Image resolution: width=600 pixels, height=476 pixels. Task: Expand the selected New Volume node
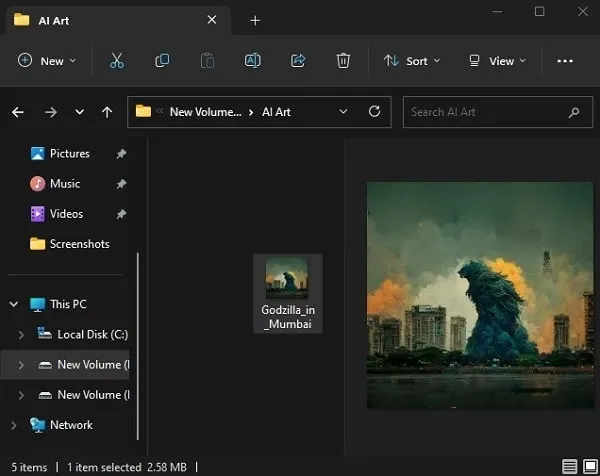click(21, 365)
